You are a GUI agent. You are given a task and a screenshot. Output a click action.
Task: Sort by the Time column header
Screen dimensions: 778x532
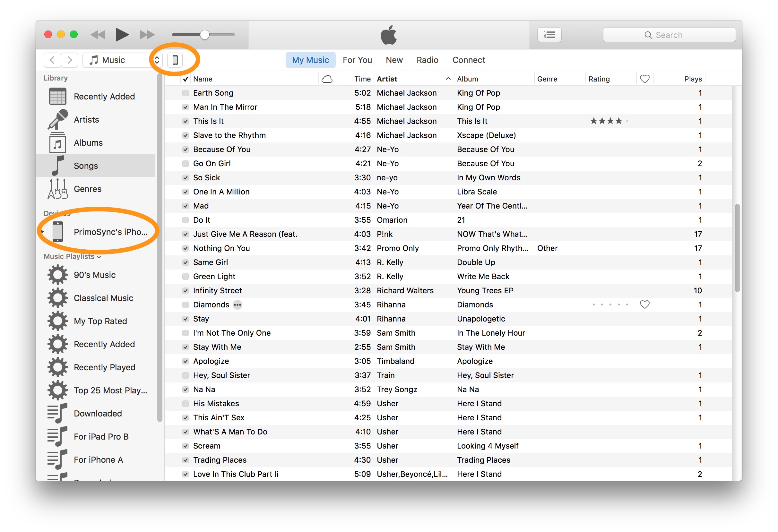click(356, 79)
